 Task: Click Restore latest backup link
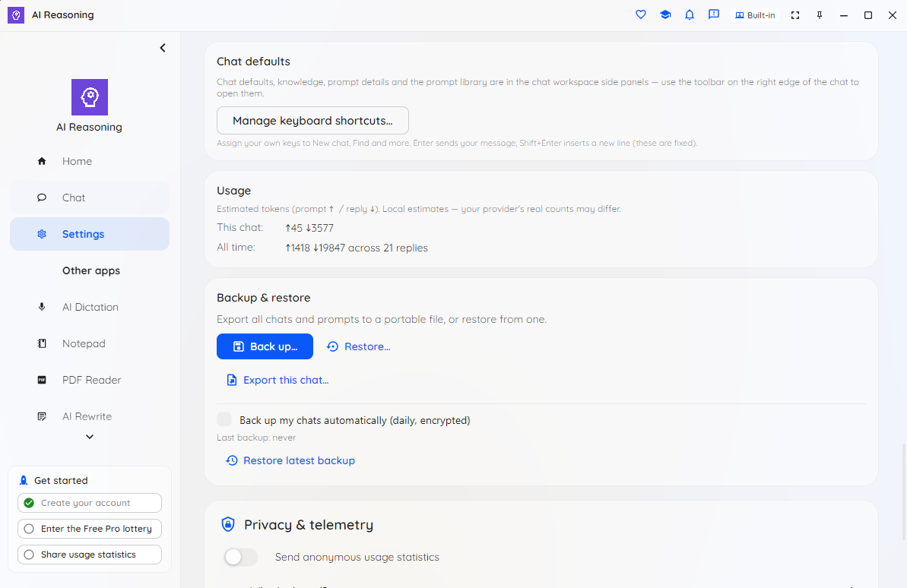(290, 460)
